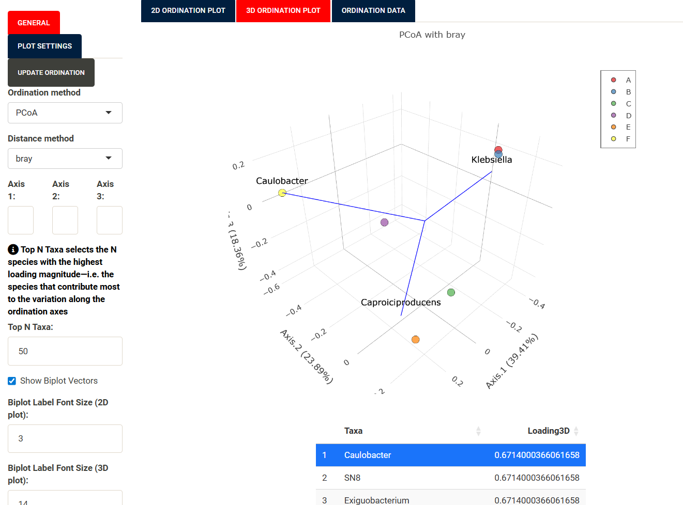Click the info icon beside Top N Taxa
The image size is (683, 505).
click(13, 249)
